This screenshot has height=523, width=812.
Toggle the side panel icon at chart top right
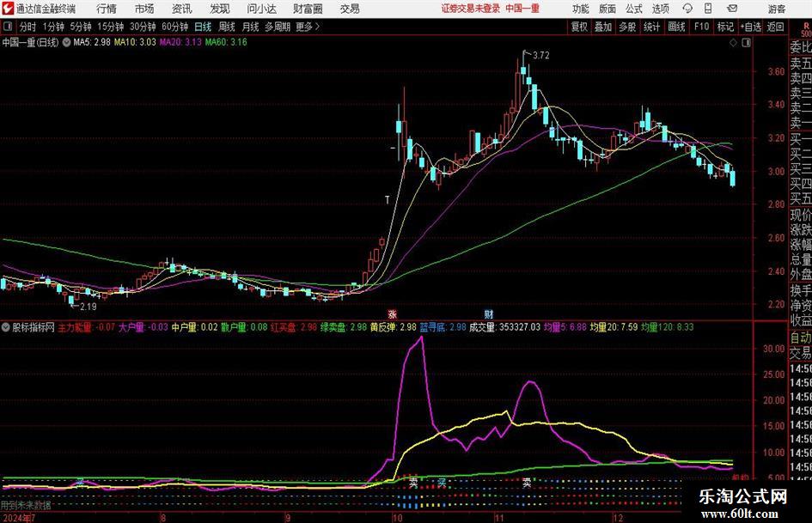pos(746,43)
